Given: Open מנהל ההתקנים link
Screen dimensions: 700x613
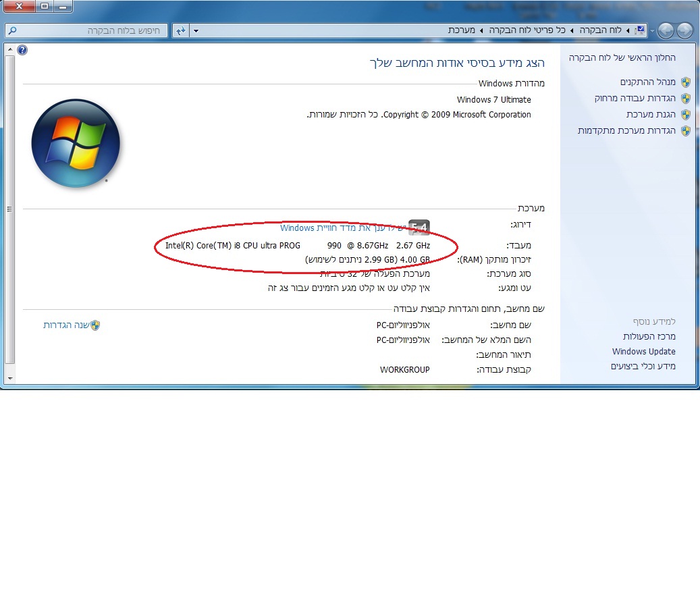Looking at the screenshot, I should [648, 82].
